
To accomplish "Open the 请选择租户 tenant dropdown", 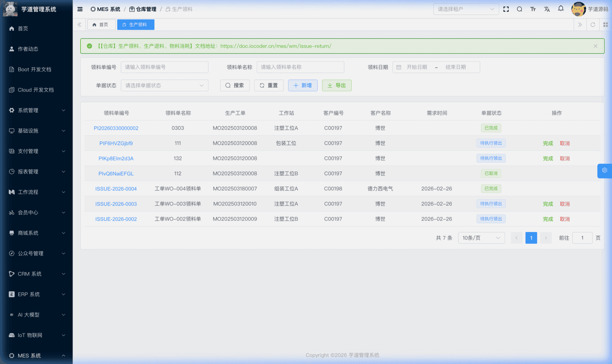I will coord(466,9).
